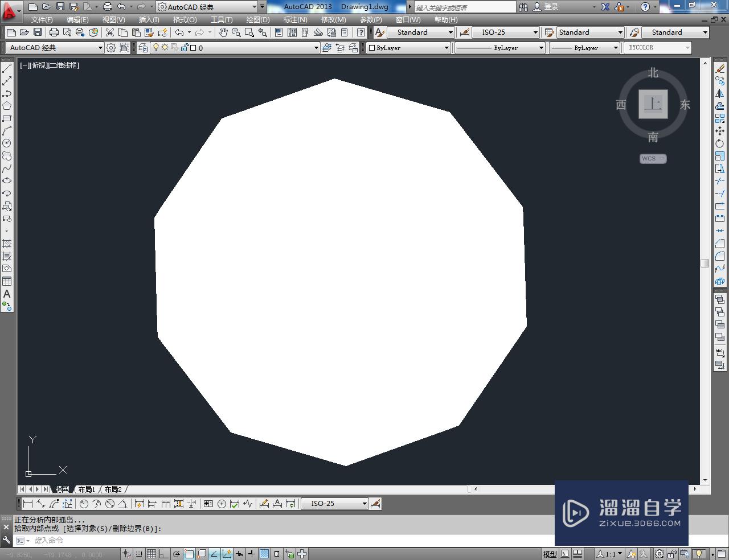Open the Workspace Settings gear icon

[x=111, y=48]
